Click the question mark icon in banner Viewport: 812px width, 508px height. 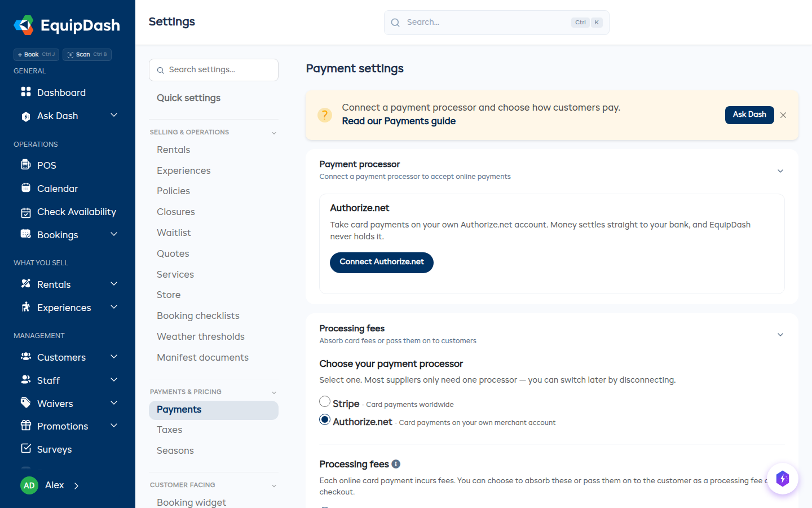(x=325, y=115)
